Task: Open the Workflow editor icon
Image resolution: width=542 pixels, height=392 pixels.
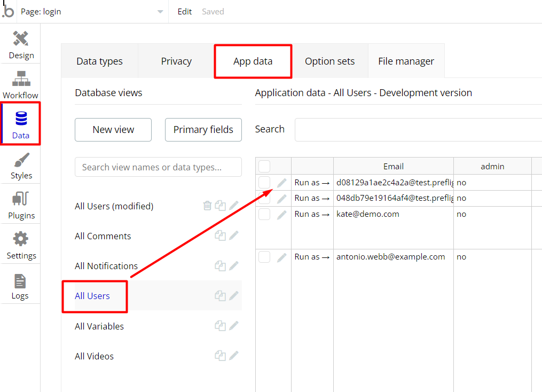Action: 21,84
